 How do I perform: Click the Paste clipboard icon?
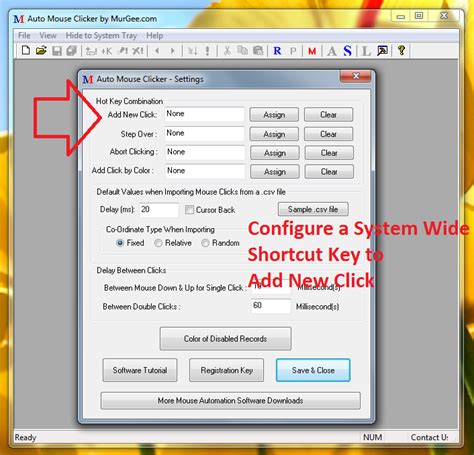coord(258,51)
